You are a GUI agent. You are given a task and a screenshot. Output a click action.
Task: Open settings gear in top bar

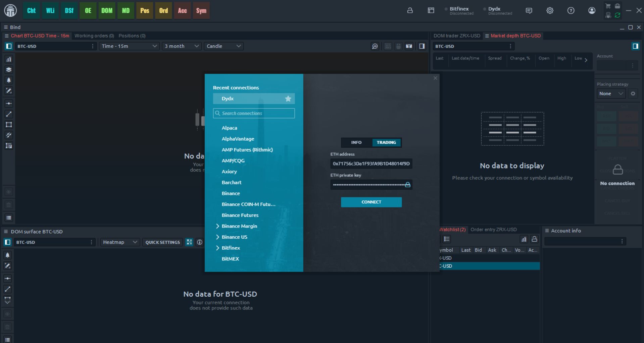click(x=550, y=10)
